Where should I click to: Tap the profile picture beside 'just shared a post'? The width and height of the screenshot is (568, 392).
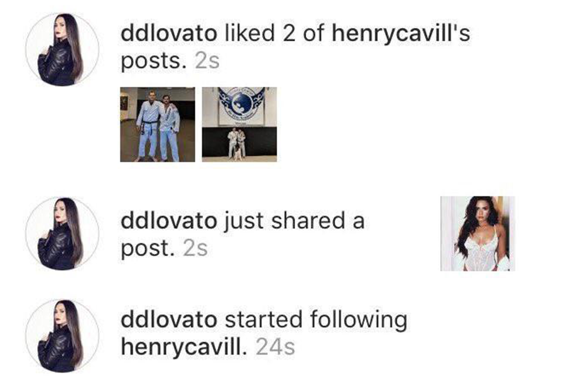coord(62,233)
